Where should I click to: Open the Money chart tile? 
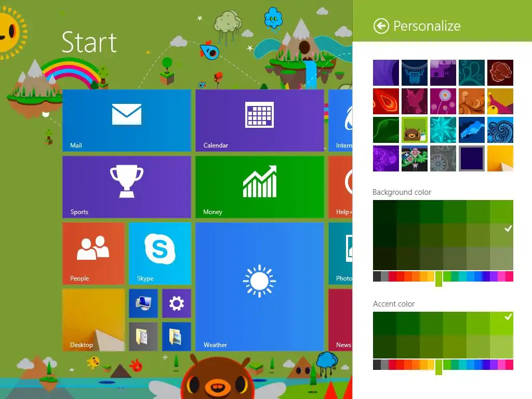(260, 187)
